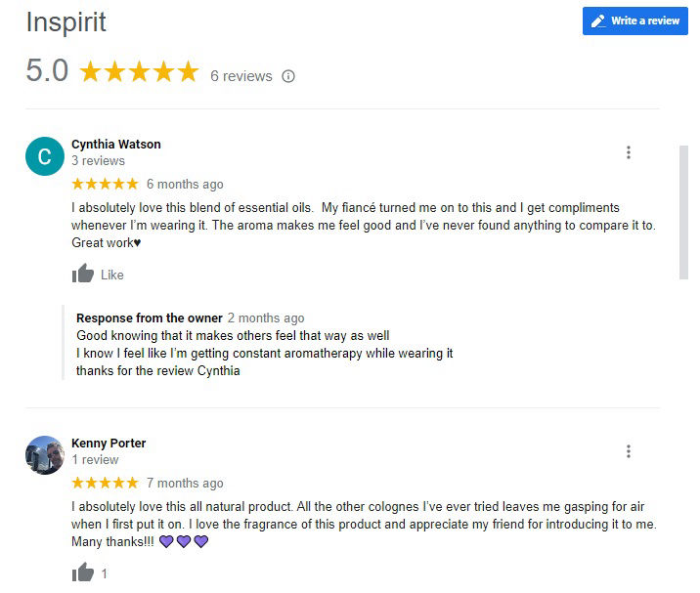Click the Like label under Cynthia's review
The height and width of the screenshot is (593, 700).
click(112, 275)
